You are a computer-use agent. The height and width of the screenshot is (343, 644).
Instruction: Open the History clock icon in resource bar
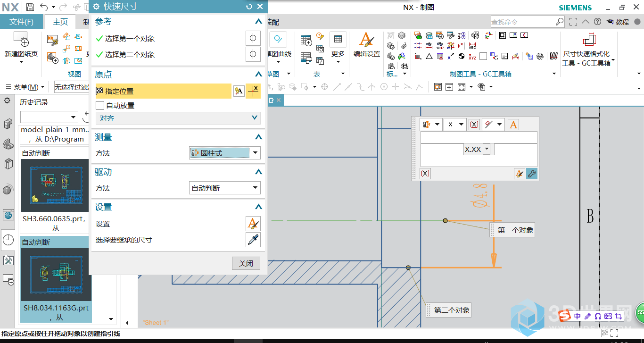point(8,240)
